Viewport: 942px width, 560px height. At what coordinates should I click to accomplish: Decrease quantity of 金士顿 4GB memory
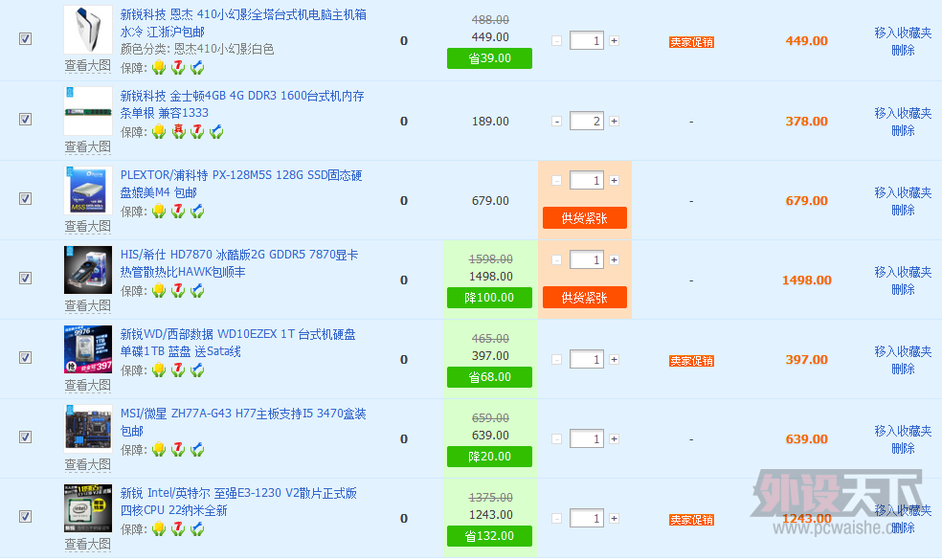(557, 122)
